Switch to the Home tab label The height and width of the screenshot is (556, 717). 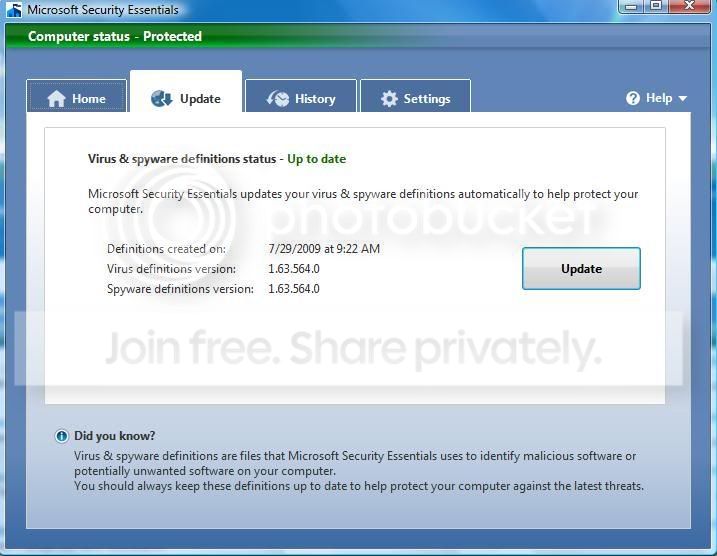tap(89, 99)
